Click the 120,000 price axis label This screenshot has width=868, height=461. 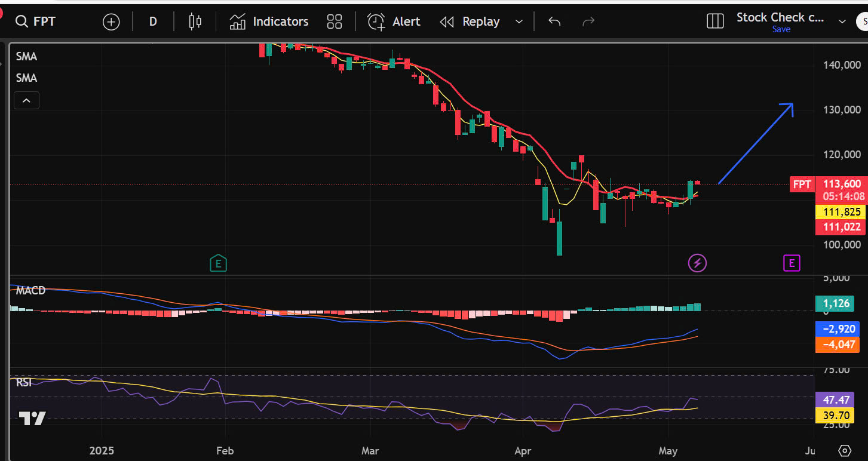click(x=842, y=155)
